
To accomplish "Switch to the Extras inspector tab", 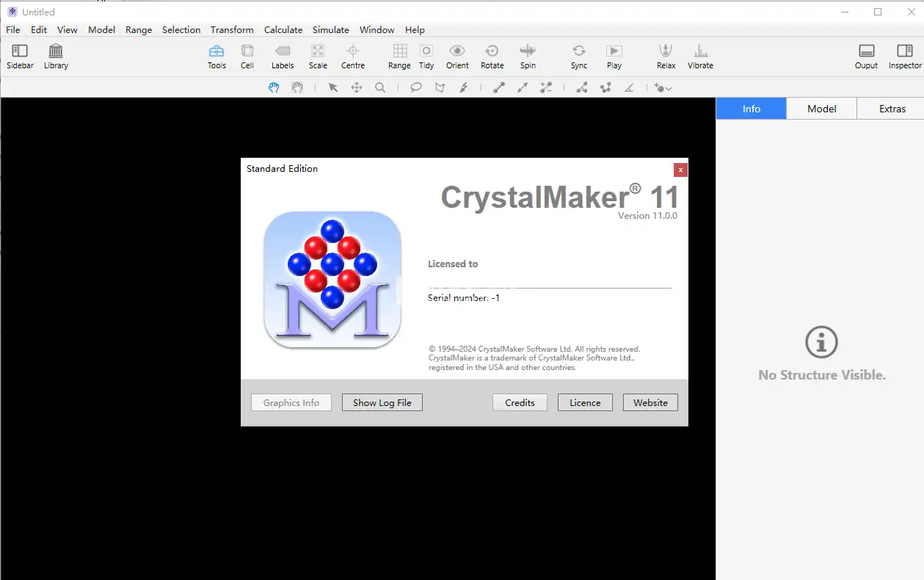I will pos(892,109).
